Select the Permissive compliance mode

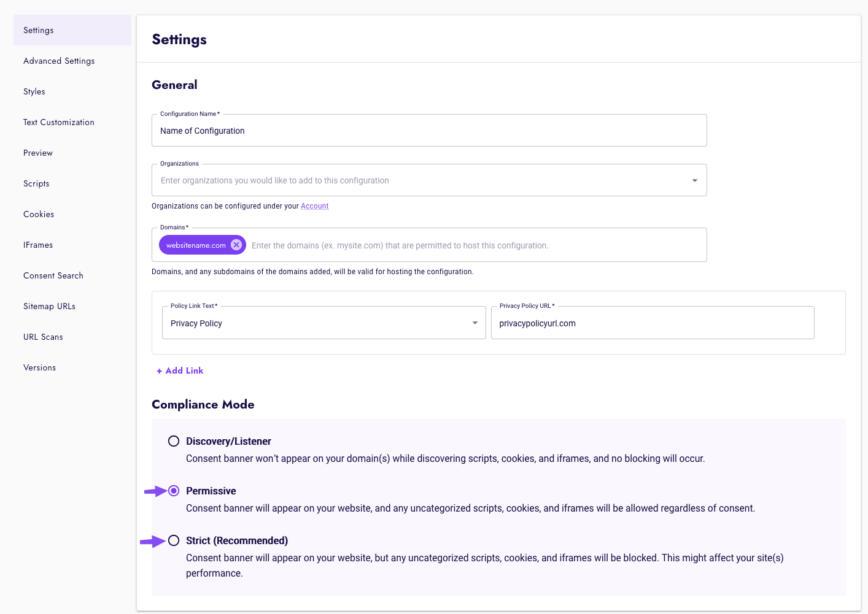click(x=174, y=490)
